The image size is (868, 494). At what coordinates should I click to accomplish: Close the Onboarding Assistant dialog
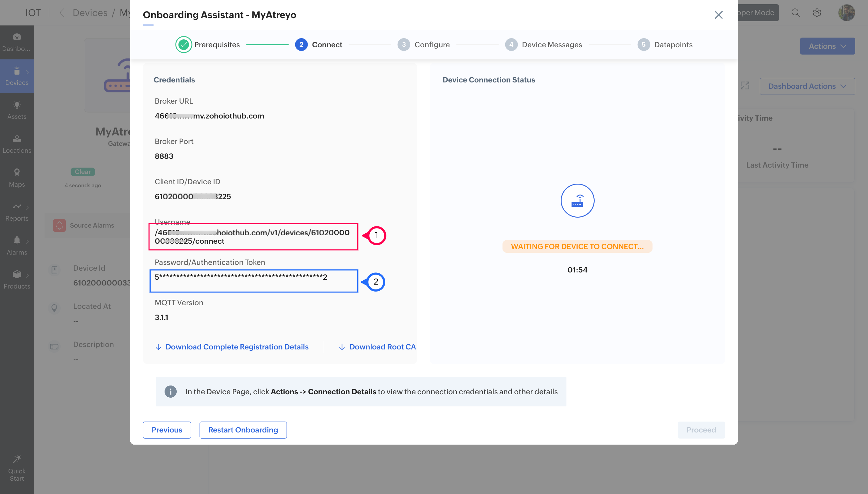pyautogui.click(x=718, y=15)
